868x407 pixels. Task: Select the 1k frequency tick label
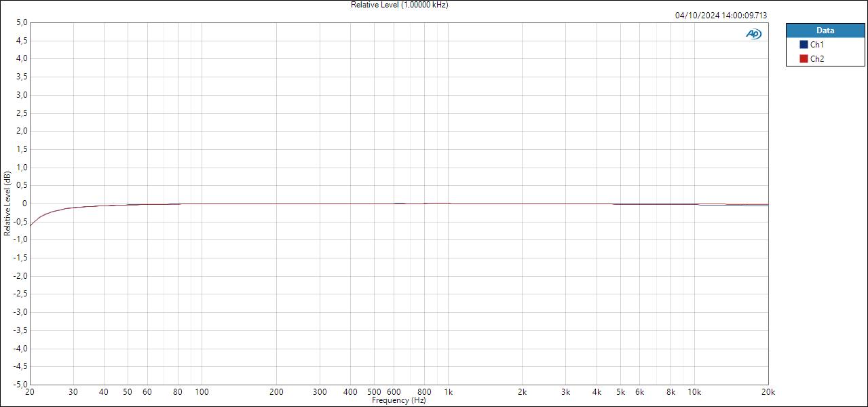(x=448, y=392)
